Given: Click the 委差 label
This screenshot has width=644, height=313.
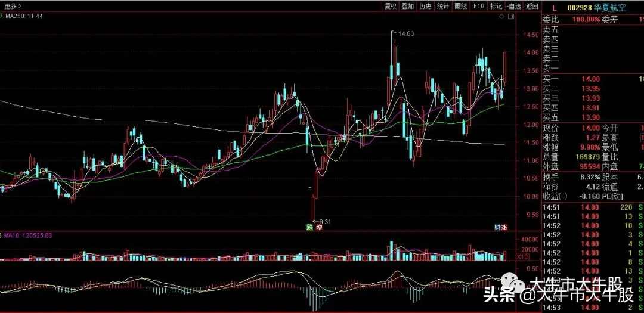Looking at the screenshot, I should (x=610, y=19).
